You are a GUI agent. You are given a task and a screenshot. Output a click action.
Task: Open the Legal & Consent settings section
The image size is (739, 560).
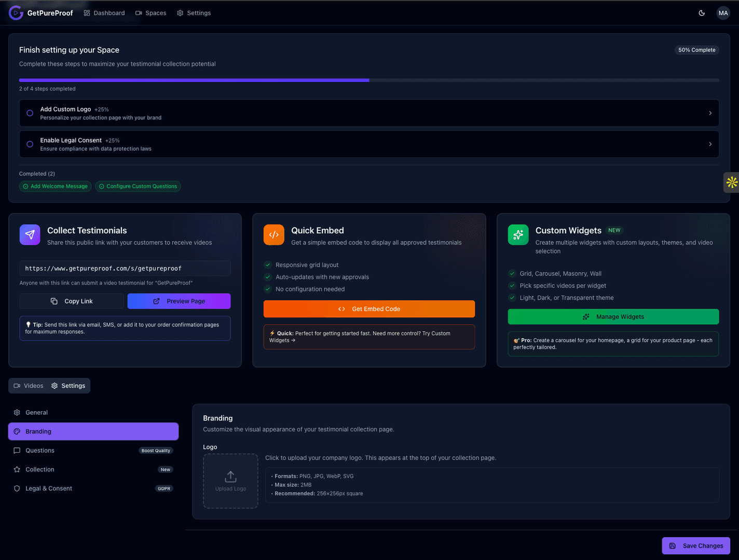click(x=93, y=488)
